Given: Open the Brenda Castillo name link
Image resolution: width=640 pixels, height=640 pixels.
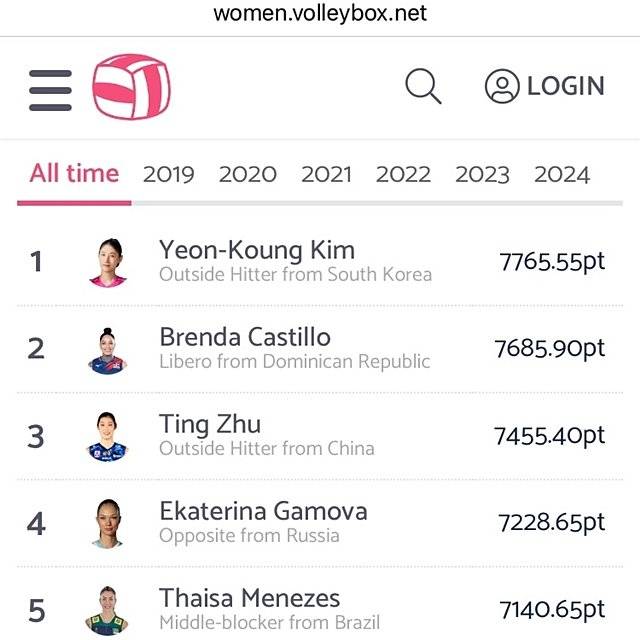Looking at the screenshot, I should pyautogui.click(x=245, y=337).
